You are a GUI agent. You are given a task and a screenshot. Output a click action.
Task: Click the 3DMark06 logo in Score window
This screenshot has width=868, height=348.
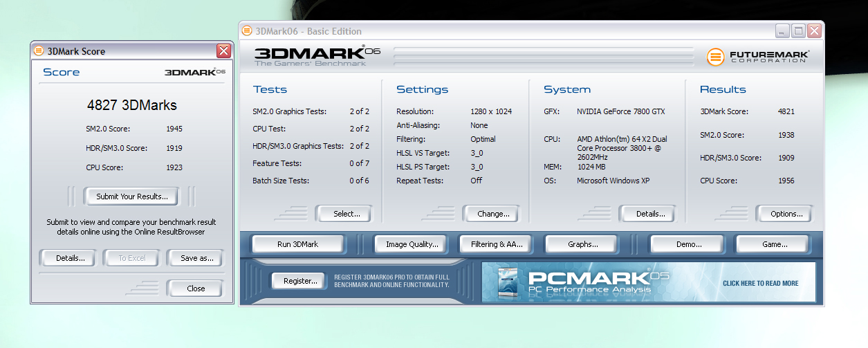(195, 72)
